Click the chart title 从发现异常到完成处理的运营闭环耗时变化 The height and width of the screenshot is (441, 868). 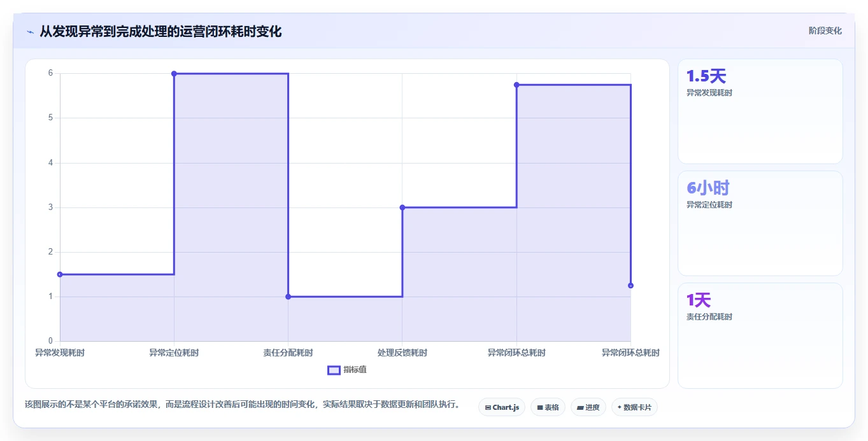point(160,31)
